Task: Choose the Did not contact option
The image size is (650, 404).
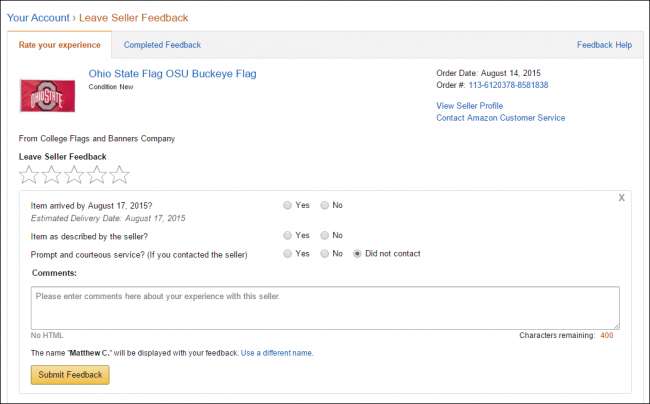Action: point(358,254)
